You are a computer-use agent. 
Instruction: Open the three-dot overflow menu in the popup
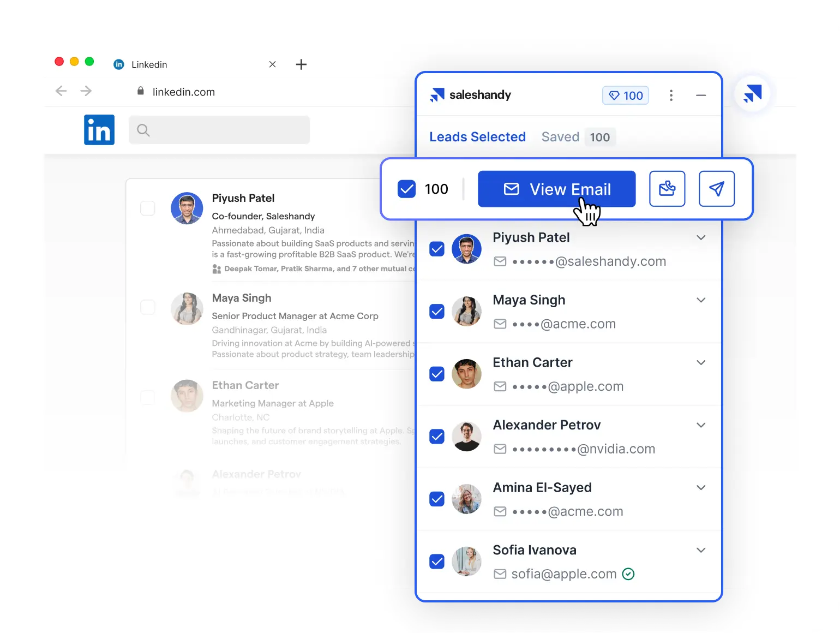671,95
